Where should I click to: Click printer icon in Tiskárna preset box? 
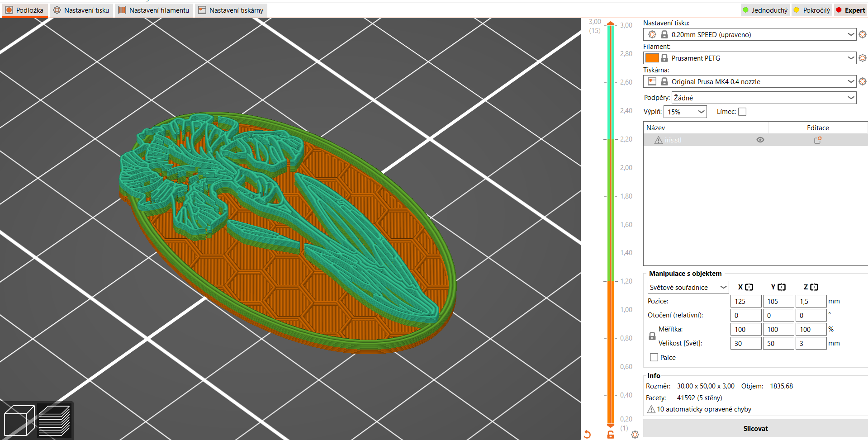tap(652, 81)
